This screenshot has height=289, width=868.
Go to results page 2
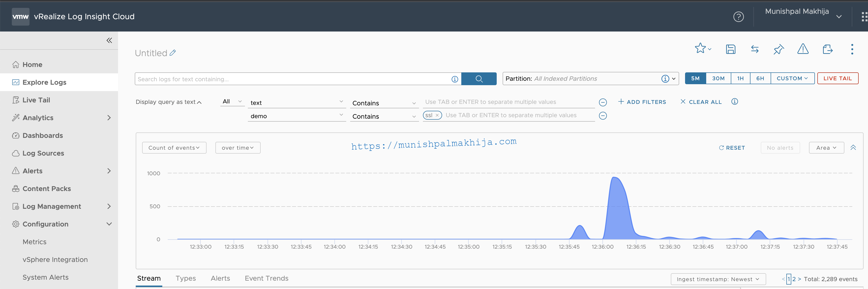794,279
